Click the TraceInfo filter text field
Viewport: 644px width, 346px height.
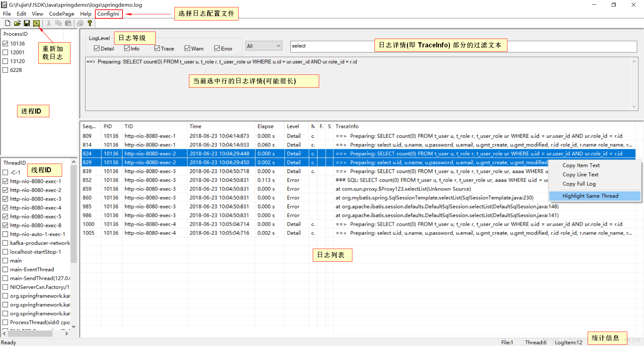point(463,46)
